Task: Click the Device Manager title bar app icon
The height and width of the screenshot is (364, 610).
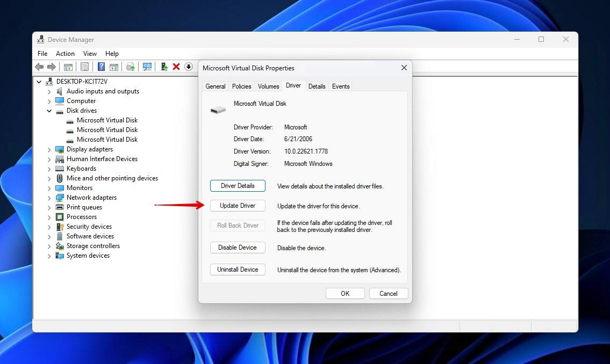Action: 40,39
